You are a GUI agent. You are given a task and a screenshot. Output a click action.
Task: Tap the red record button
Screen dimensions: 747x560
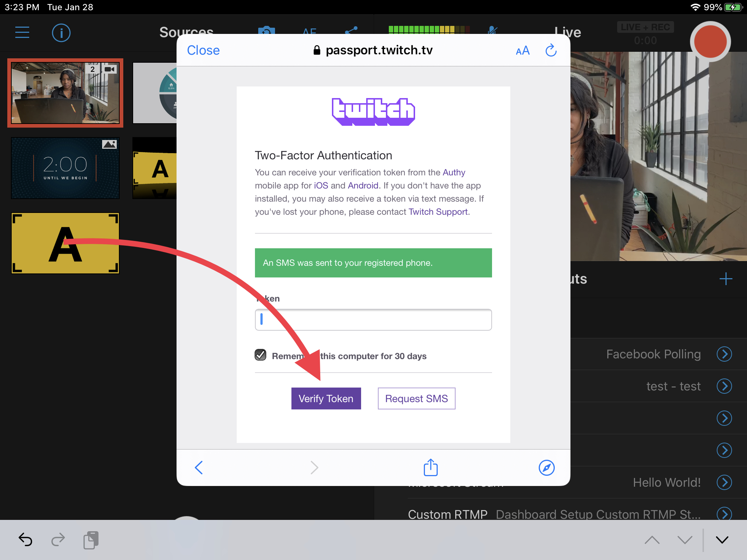pyautogui.click(x=710, y=42)
